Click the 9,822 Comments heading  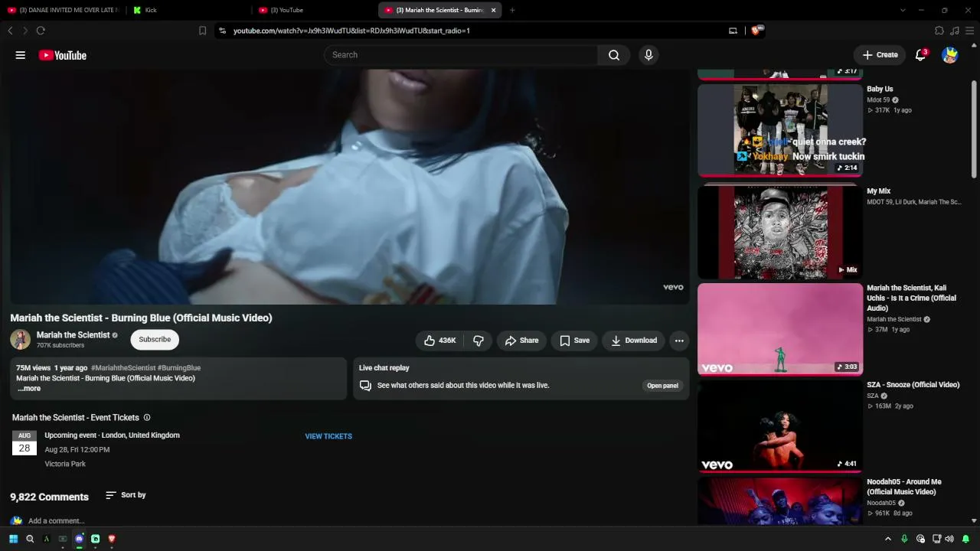coord(49,497)
